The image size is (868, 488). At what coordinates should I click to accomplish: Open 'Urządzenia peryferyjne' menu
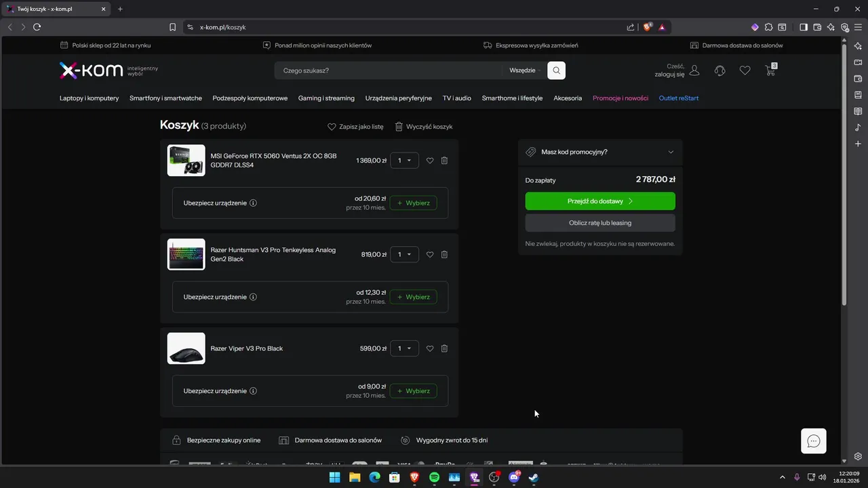point(398,98)
